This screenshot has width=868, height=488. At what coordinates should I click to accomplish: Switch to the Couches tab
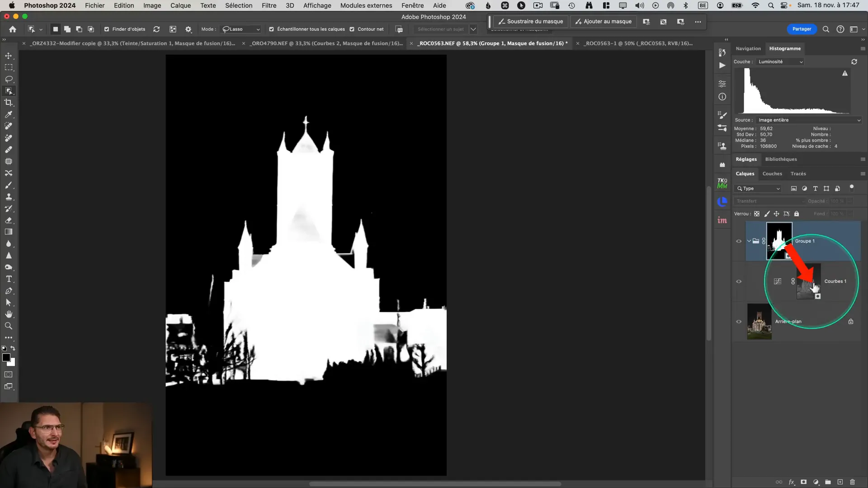coord(772,174)
